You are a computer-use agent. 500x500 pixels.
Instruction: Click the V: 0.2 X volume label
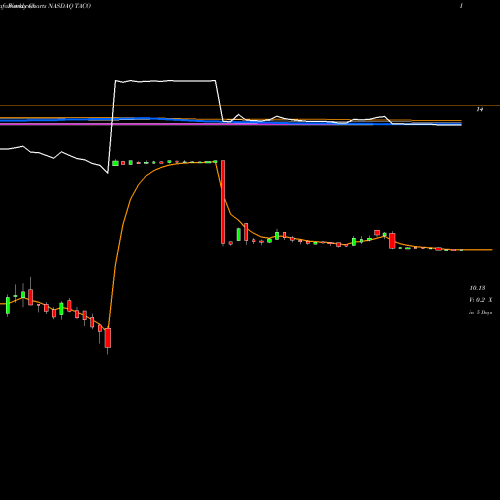(481, 300)
